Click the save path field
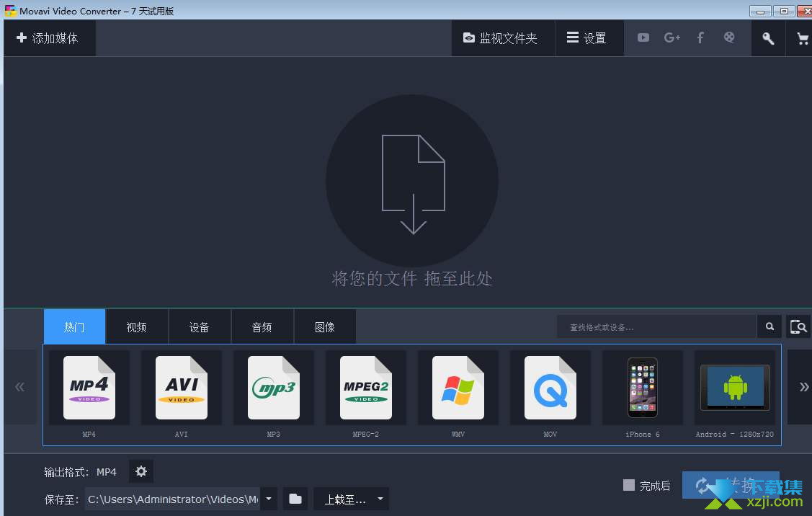This screenshot has height=516, width=812. coord(172,499)
